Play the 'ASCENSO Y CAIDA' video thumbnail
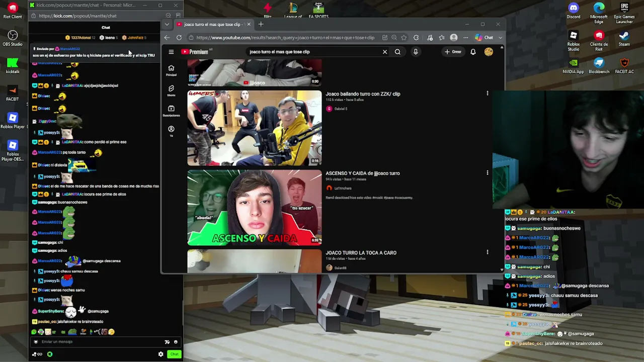 click(255, 208)
